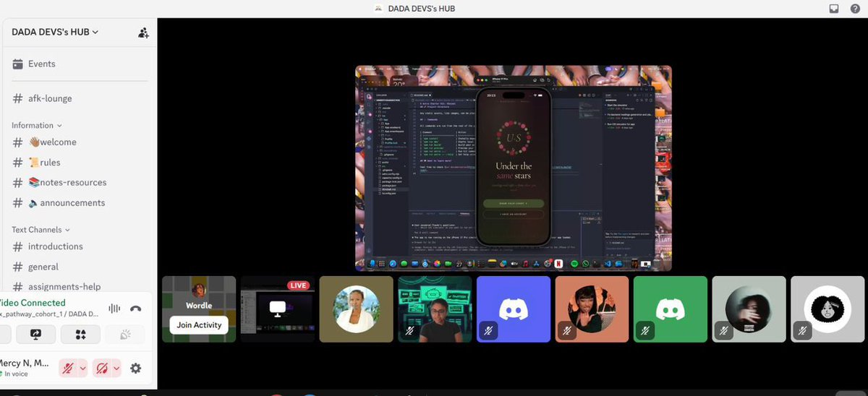The height and width of the screenshot is (396, 868).
Task: Click the mute icon on blue Discord tile
Action: click(x=489, y=331)
